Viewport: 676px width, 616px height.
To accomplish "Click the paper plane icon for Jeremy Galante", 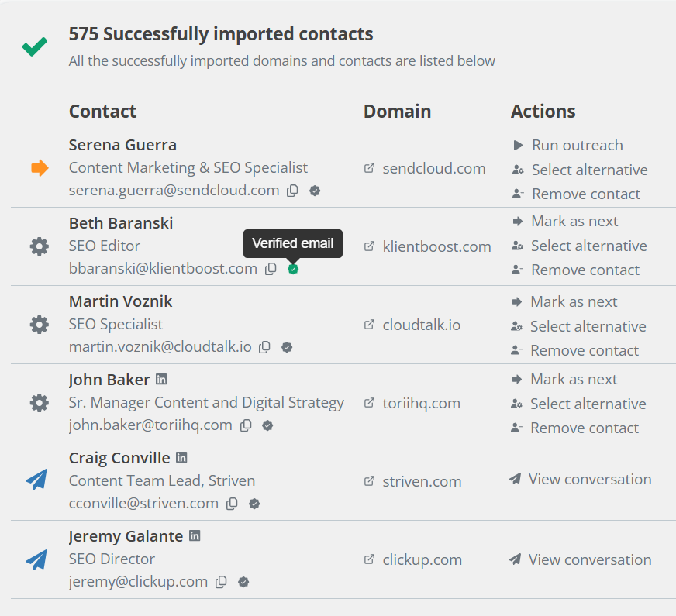I will click(36, 559).
